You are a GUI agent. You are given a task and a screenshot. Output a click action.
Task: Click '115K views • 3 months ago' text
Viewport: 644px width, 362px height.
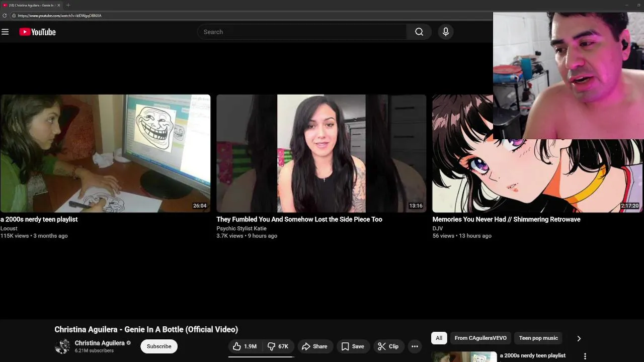tap(34, 236)
